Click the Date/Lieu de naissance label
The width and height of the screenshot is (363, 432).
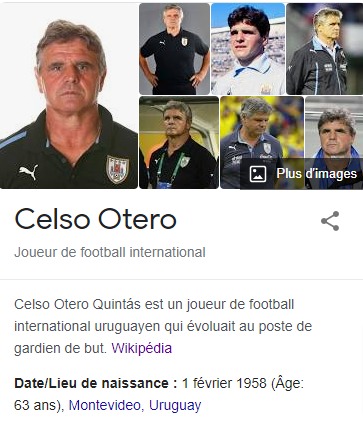[x=95, y=383]
